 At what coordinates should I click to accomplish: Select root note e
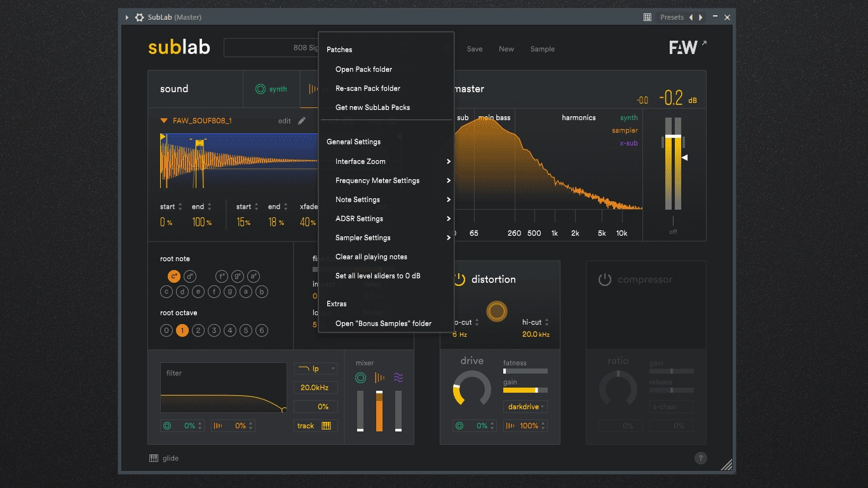198,292
